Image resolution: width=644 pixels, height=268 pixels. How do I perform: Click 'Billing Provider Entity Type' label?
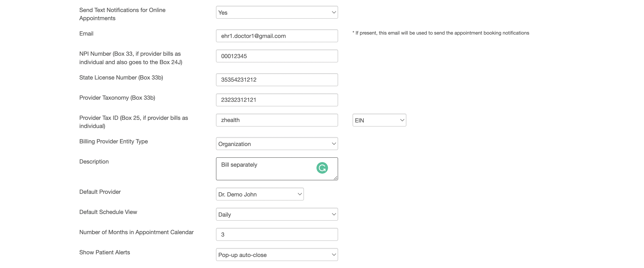(114, 141)
